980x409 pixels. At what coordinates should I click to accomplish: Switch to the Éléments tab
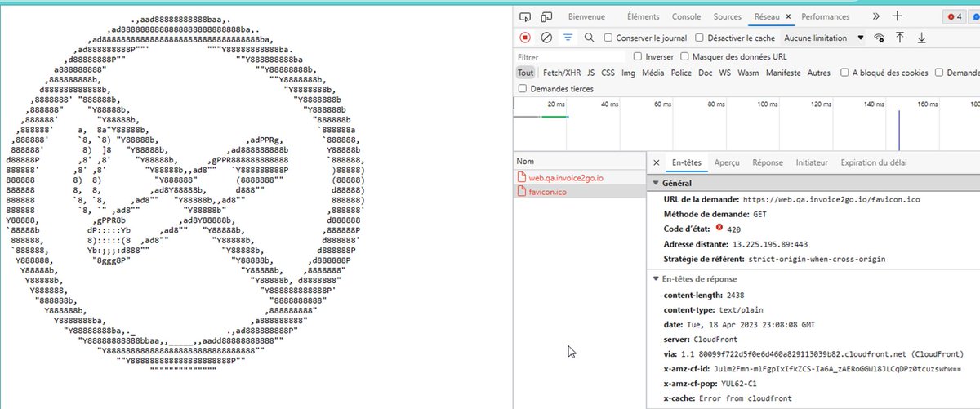coord(644,16)
